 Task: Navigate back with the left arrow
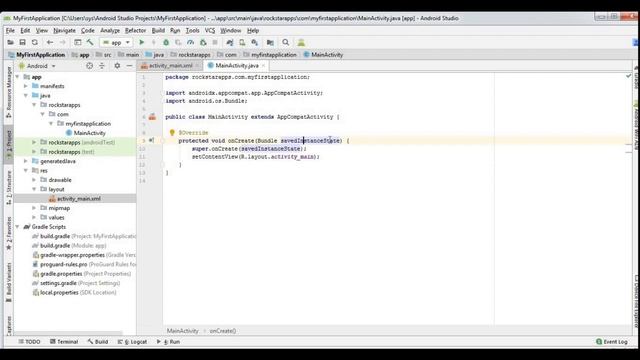pyautogui.click(x=50, y=42)
